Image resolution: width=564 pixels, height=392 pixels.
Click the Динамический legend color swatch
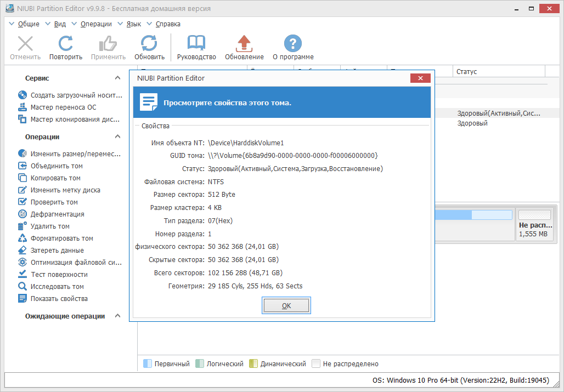tap(253, 363)
